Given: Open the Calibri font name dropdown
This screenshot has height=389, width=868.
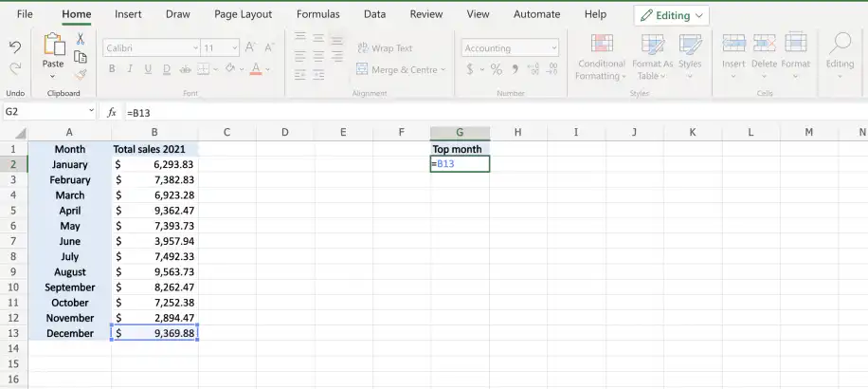Looking at the screenshot, I should coord(195,48).
